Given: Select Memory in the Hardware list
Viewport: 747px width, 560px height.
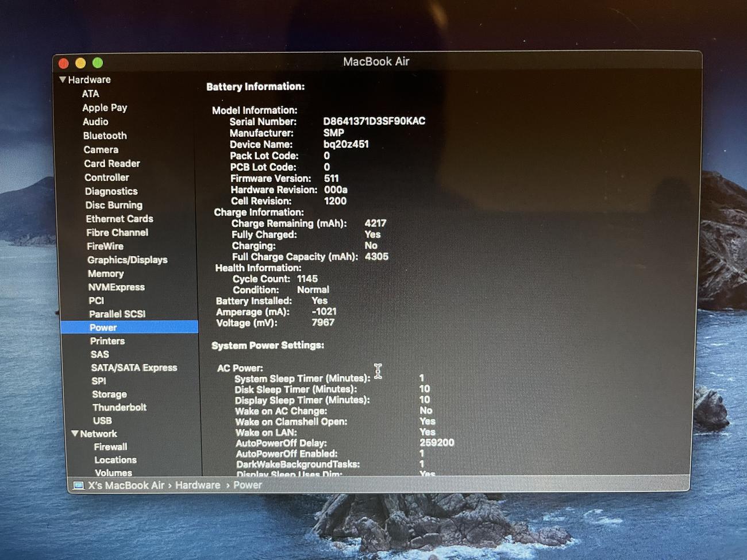Looking at the screenshot, I should [x=106, y=273].
